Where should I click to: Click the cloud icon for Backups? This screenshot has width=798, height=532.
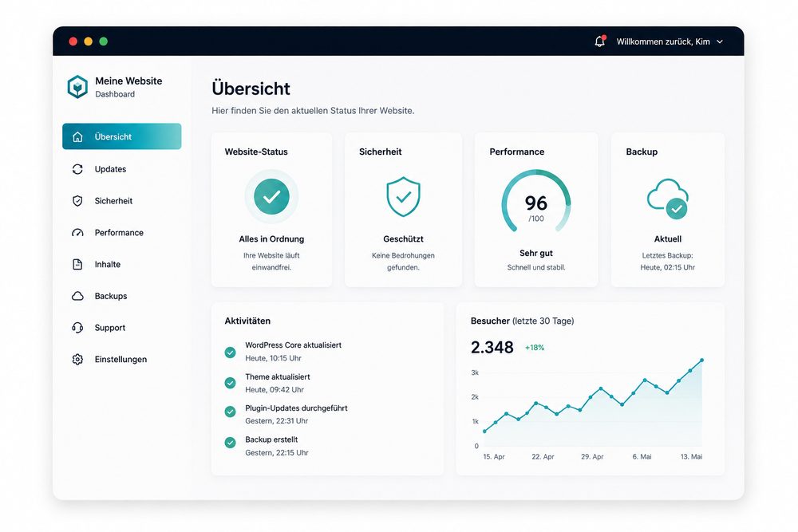[x=77, y=296]
